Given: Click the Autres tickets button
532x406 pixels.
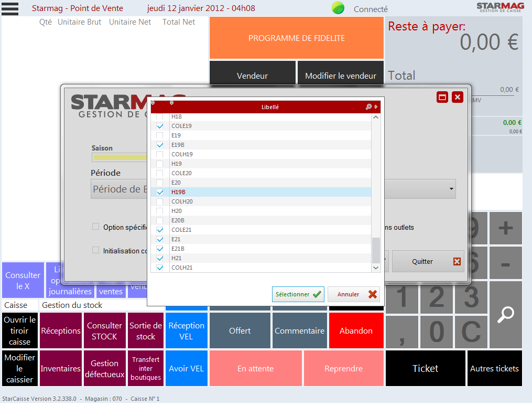Looking at the screenshot, I should point(495,368).
